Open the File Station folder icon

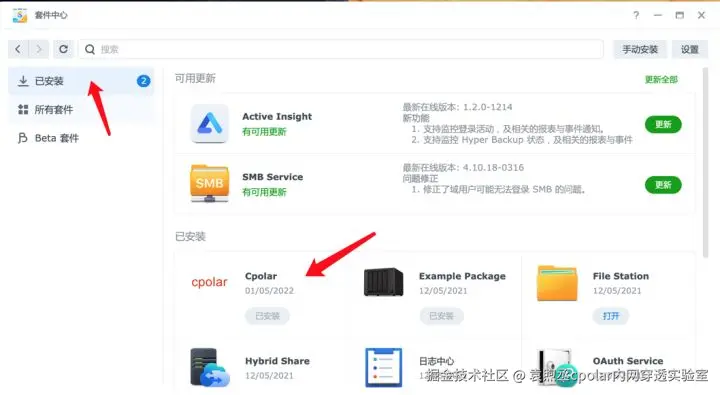pyautogui.click(x=557, y=283)
